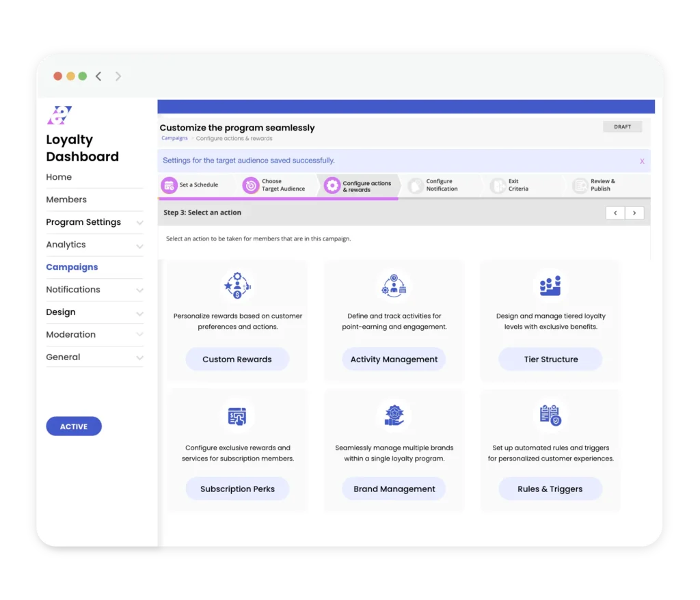The width and height of the screenshot is (700, 600).
Task: Dismiss the settings saved success banner
Action: click(x=642, y=161)
